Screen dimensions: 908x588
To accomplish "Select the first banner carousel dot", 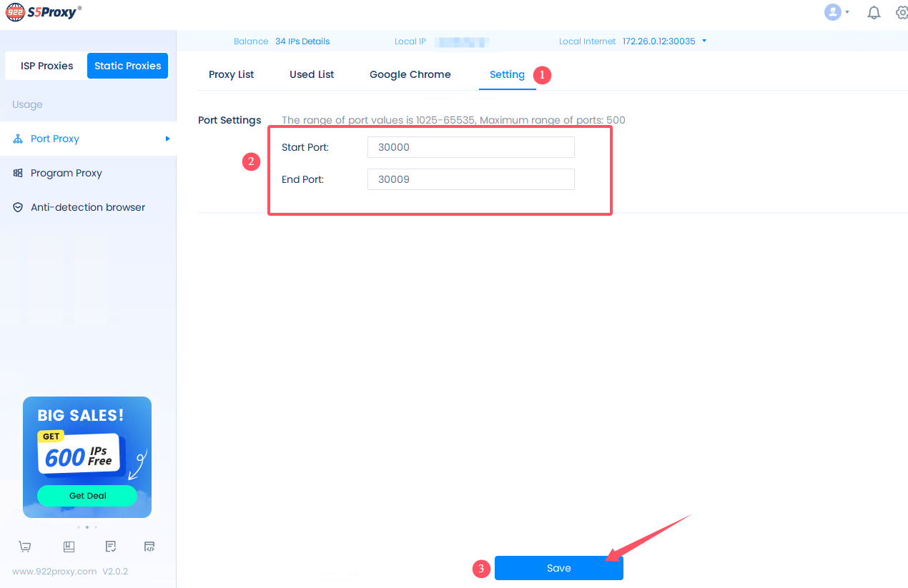I will coord(78,527).
